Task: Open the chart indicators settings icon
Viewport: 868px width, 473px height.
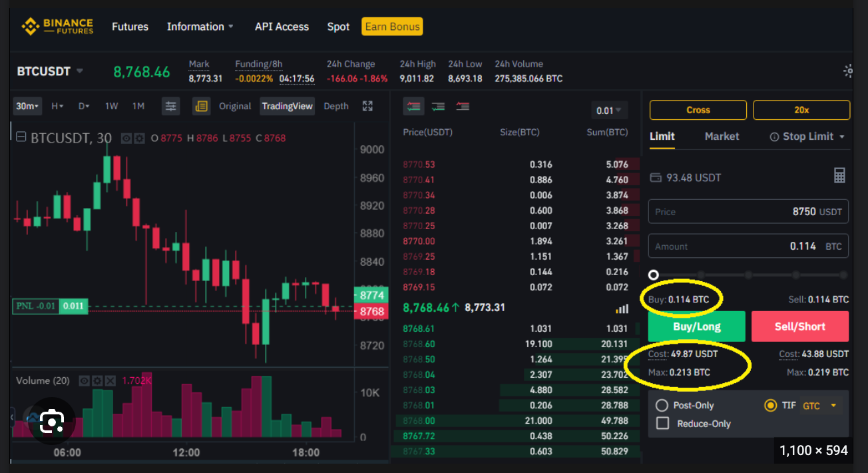Action: click(x=170, y=106)
